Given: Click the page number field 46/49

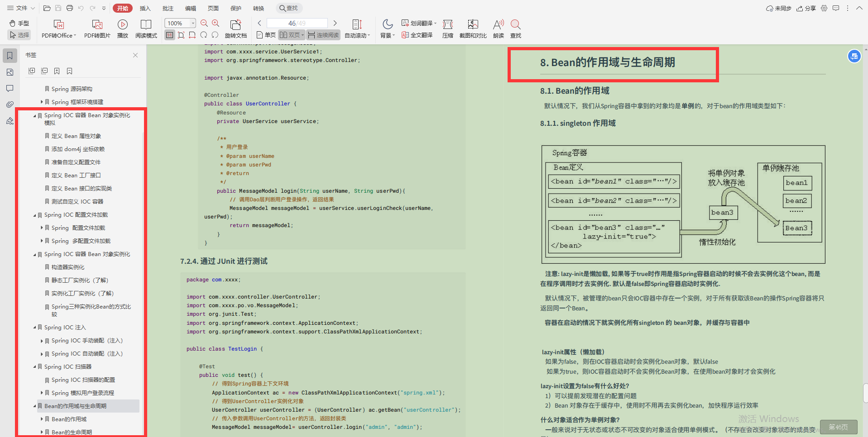Looking at the screenshot, I should [x=297, y=23].
